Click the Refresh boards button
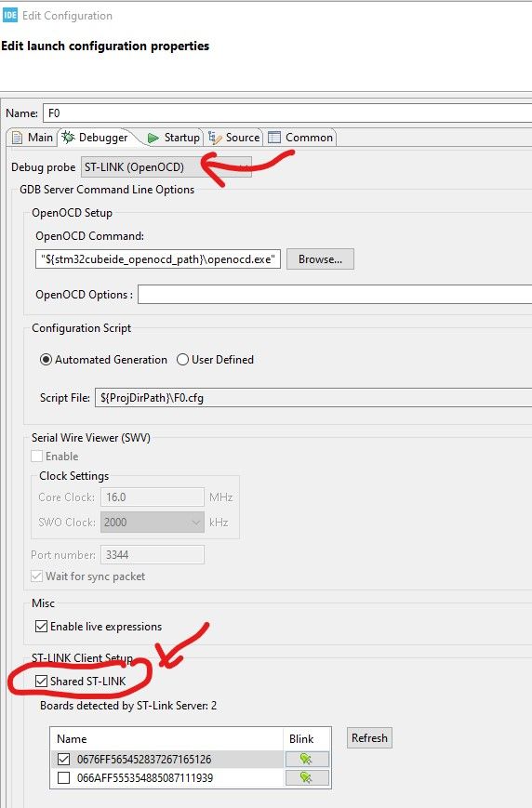 tap(369, 738)
